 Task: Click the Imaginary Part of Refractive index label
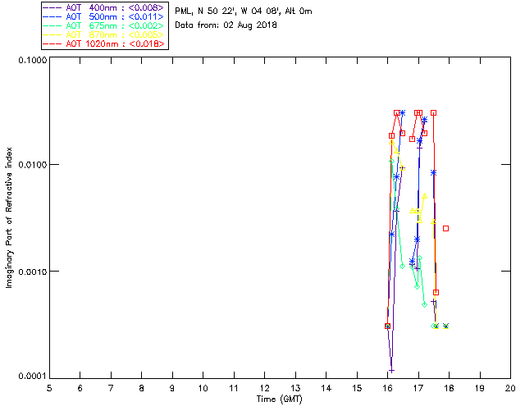[x=9, y=217]
